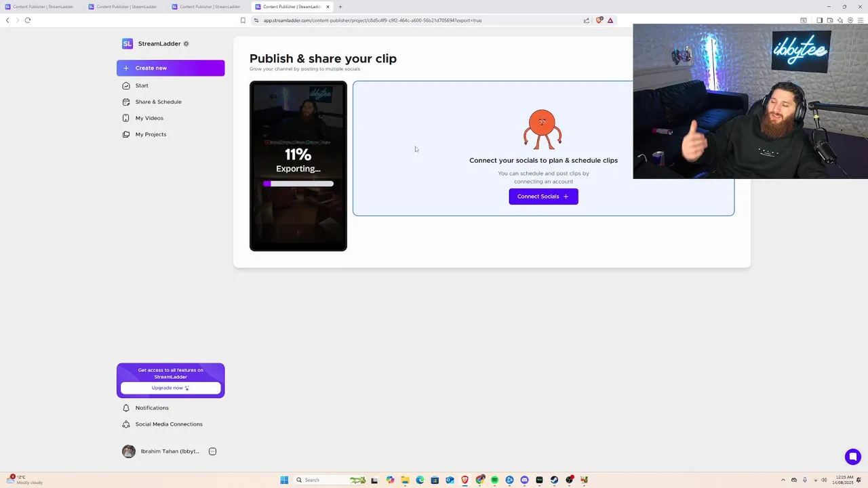Open Brave browser taskbar icon
Viewport: 868px width, 488px height.
[x=465, y=480]
